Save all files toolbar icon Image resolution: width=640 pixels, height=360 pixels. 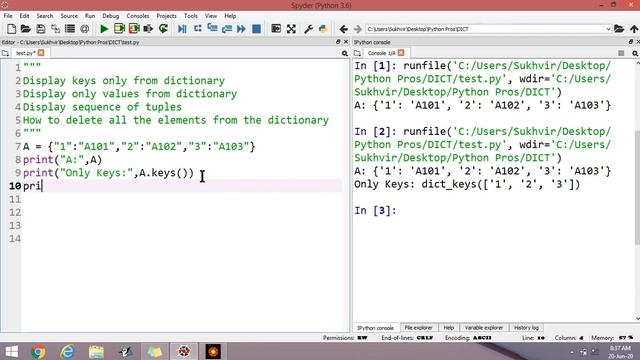[55, 29]
